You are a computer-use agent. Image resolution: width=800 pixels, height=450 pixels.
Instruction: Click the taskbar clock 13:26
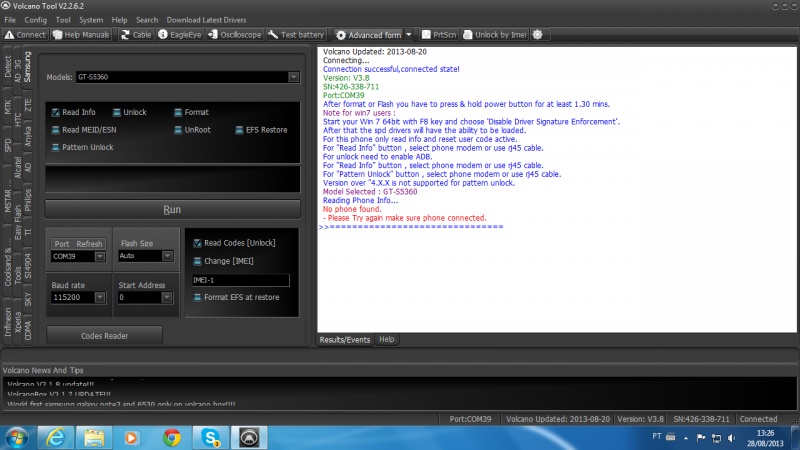[765, 433]
